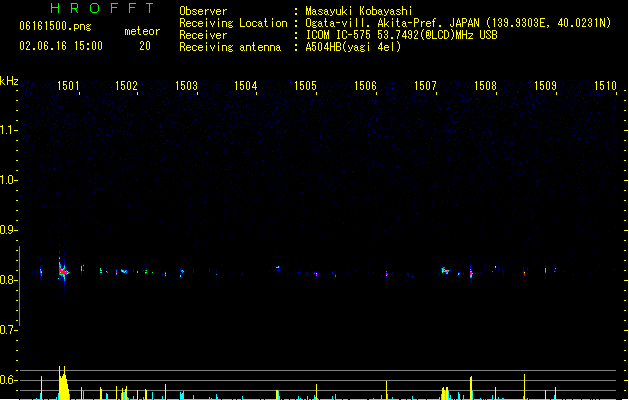Click the meteor count value 20
Viewport: 629px width, 400px height.
(145, 46)
